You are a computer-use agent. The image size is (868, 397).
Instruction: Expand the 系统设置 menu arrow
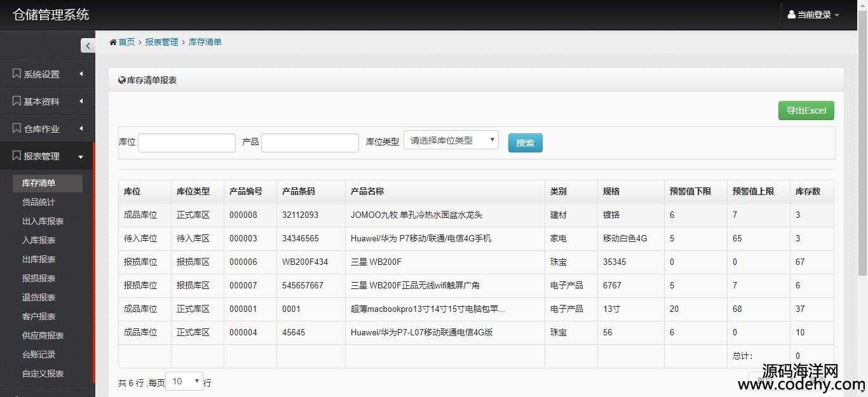[x=81, y=74]
